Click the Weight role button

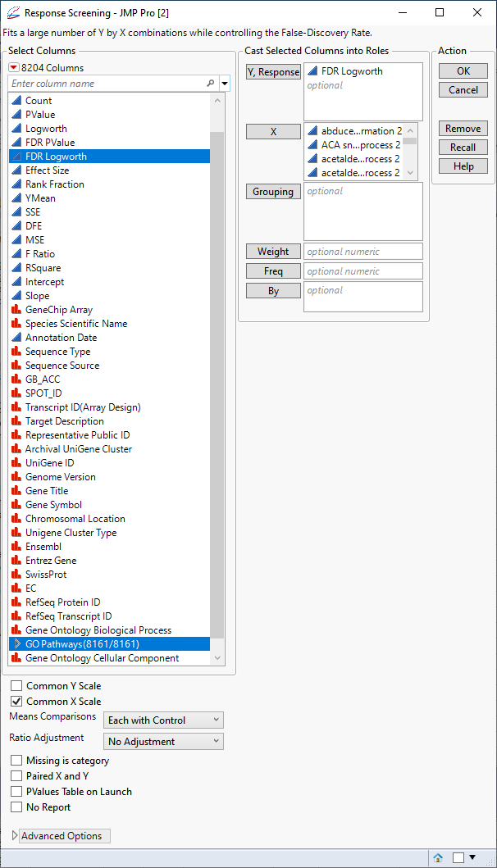273,252
